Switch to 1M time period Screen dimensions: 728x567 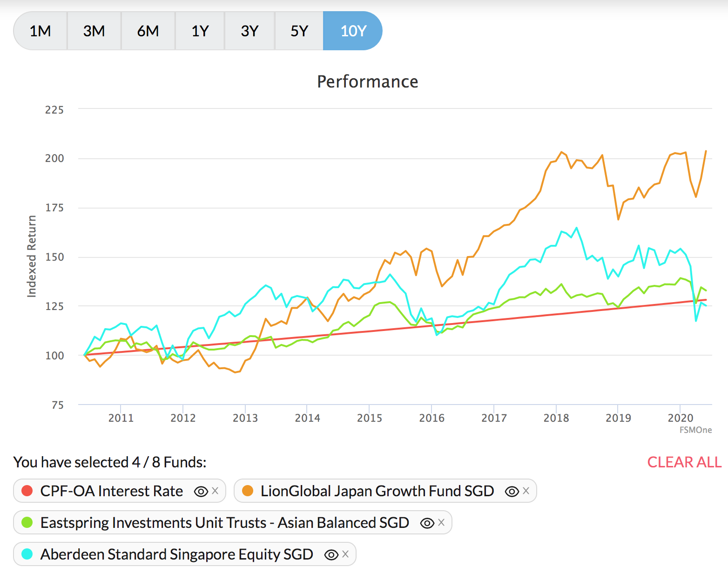(40, 31)
